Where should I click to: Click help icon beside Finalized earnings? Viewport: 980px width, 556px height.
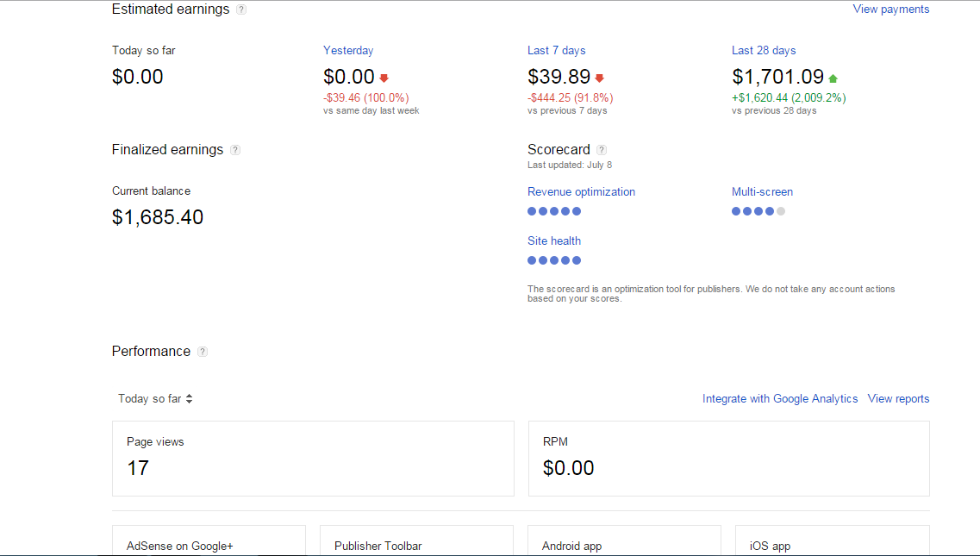click(235, 150)
